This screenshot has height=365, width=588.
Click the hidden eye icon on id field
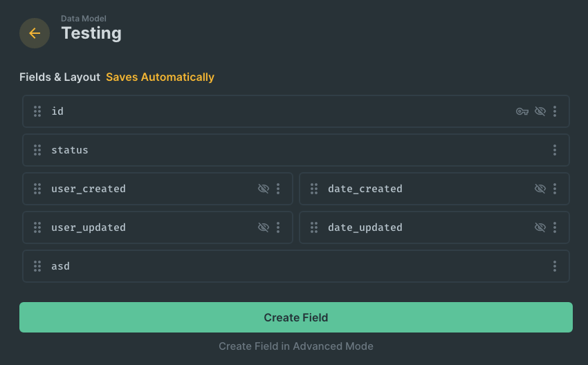pyautogui.click(x=540, y=111)
